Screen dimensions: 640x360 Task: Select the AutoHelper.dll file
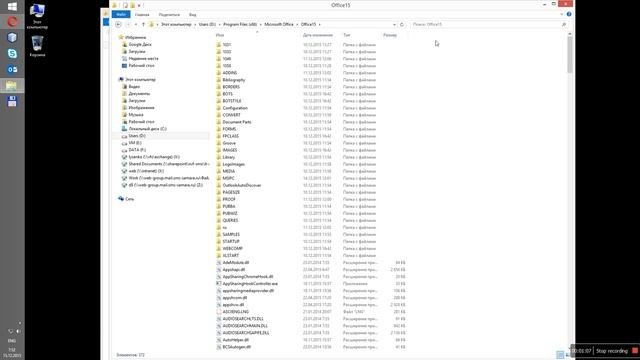pos(236,340)
